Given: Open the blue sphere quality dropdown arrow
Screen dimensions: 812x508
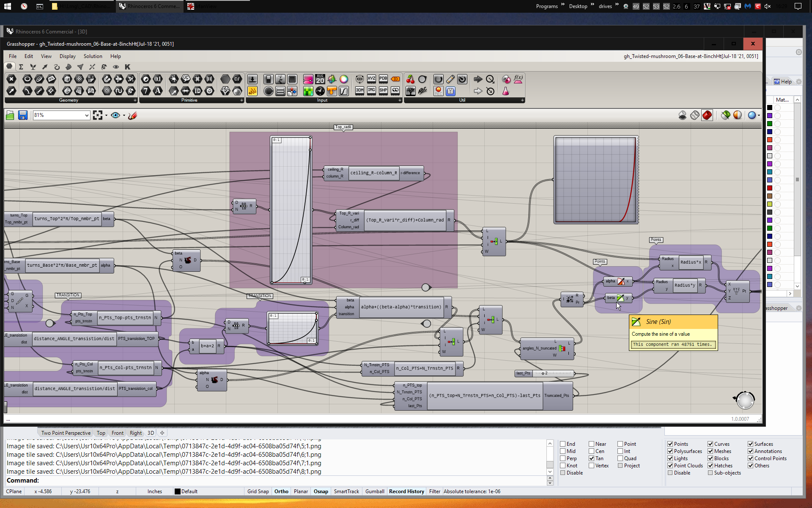Looking at the screenshot, I should [759, 115].
